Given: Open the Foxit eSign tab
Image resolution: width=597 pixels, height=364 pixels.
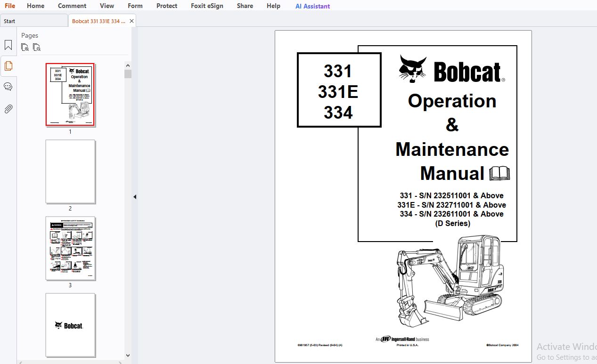Looking at the screenshot, I should pyautogui.click(x=207, y=6).
